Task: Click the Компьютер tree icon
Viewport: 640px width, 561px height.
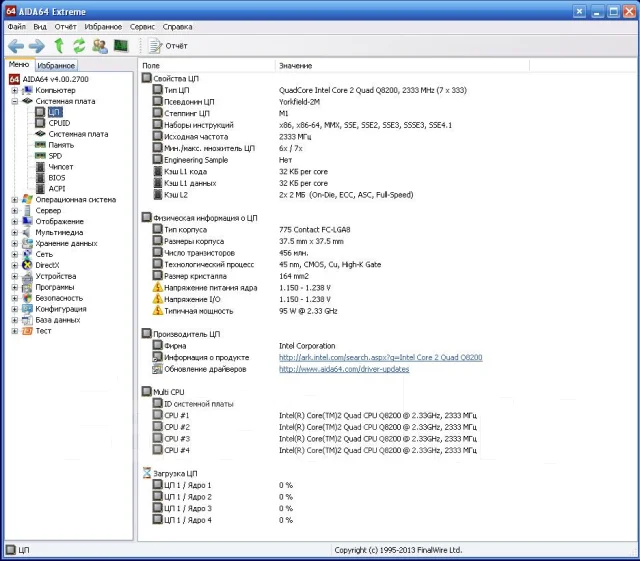Action: point(27,90)
